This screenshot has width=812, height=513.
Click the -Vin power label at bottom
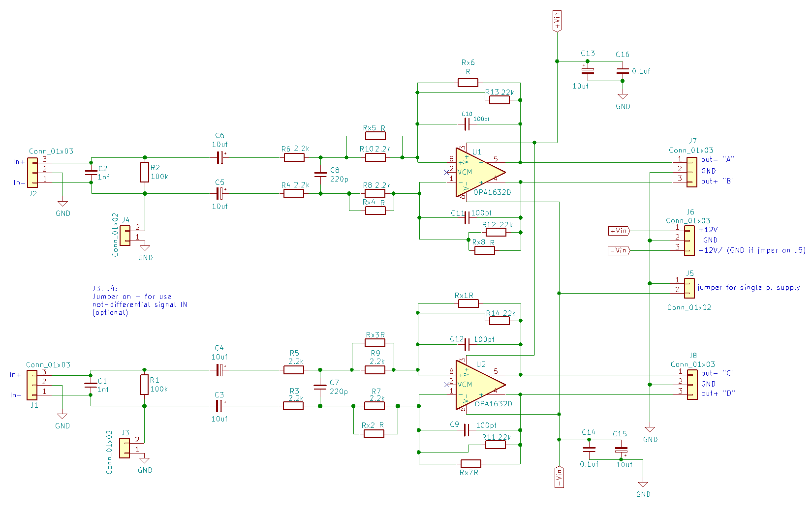(x=559, y=477)
